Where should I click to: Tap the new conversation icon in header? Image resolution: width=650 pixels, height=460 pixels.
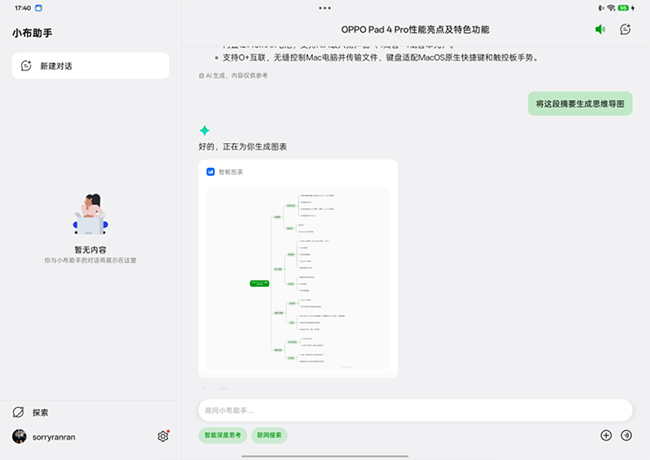pos(625,29)
